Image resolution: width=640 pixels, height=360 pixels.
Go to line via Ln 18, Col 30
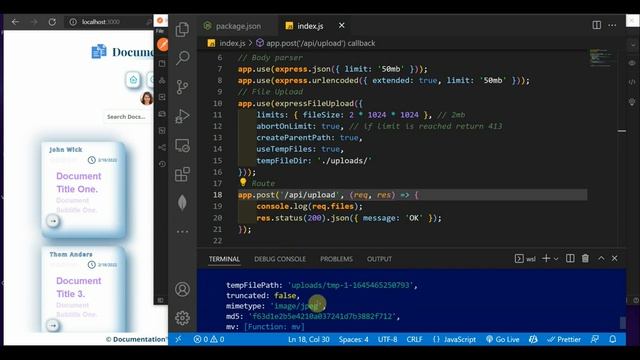tap(309, 339)
